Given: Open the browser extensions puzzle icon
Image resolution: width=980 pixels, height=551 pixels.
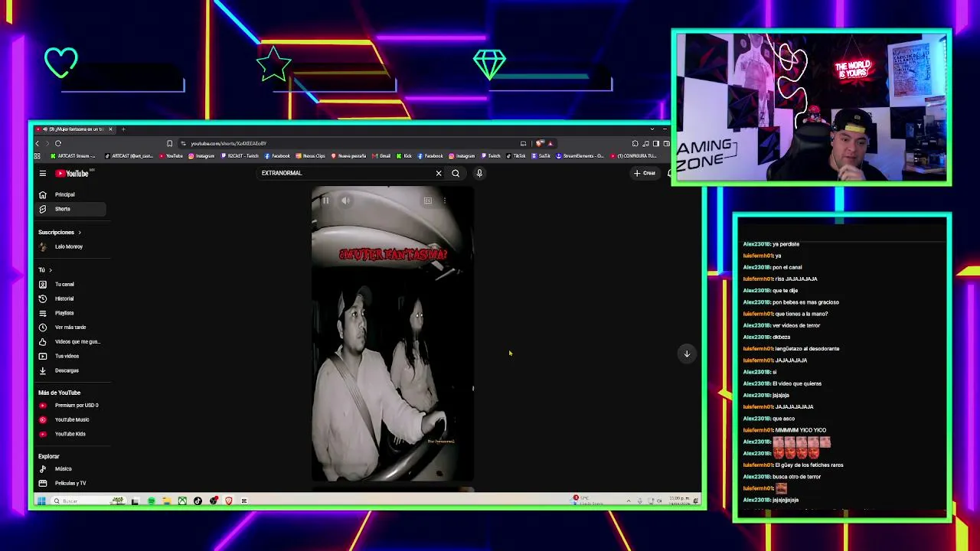Looking at the screenshot, I should click(x=635, y=143).
